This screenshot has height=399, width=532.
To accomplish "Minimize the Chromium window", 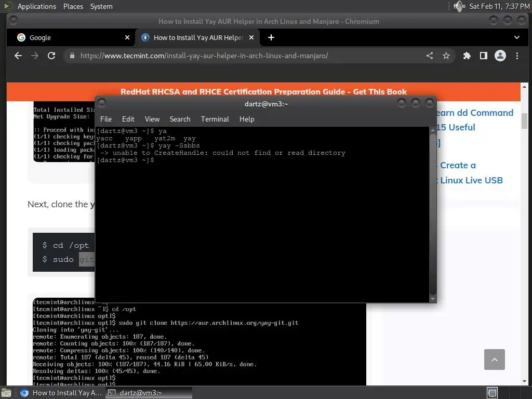I will [x=494, y=21].
